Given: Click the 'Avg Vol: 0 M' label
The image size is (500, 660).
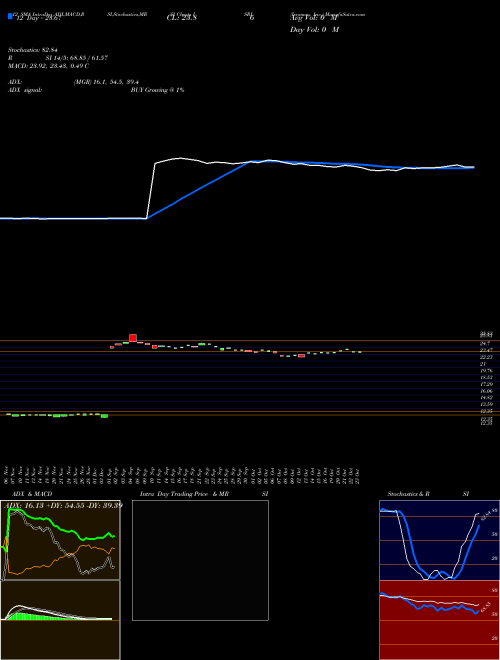Looking at the screenshot, I should pos(314,18).
